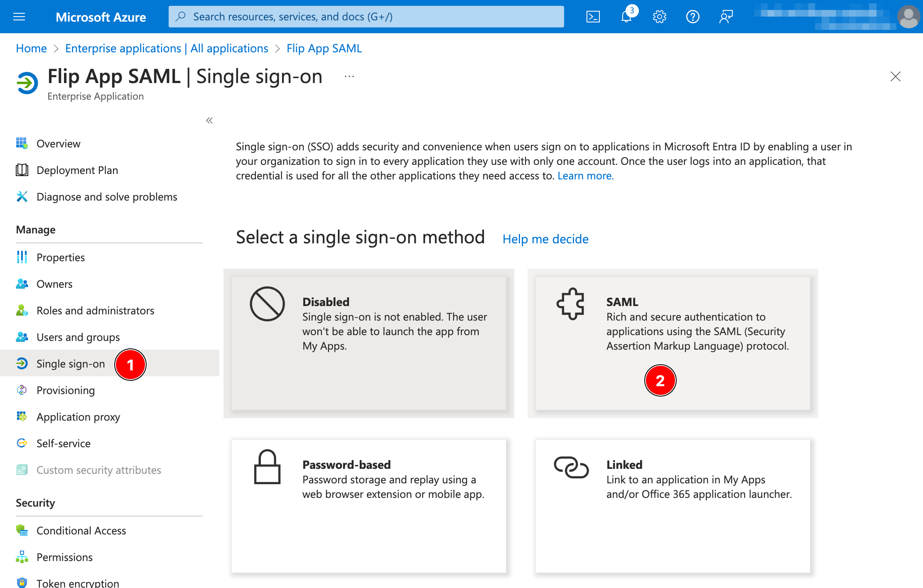This screenshot has width=923, height=588.
Task: Click the user account avatar
Action: tap(908, 17)
